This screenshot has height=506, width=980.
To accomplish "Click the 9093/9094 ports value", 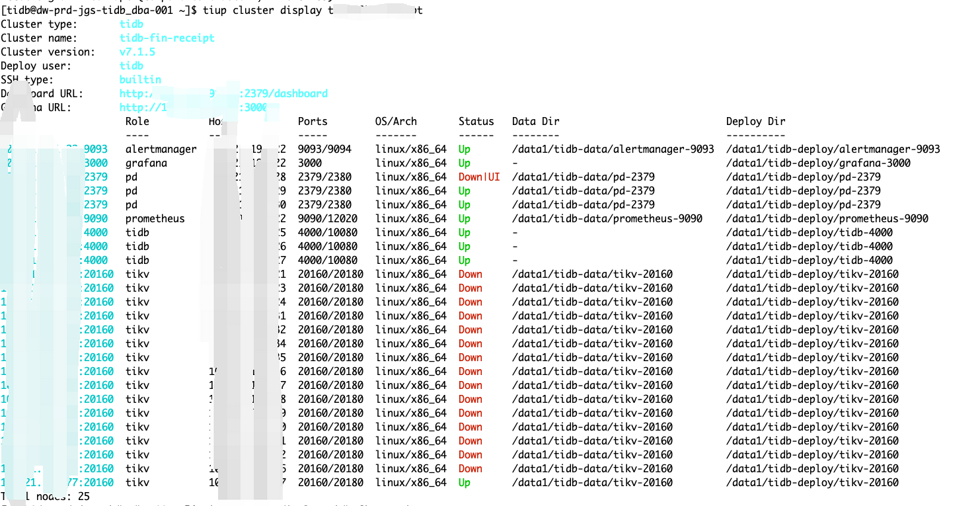I will click(324, 149).
